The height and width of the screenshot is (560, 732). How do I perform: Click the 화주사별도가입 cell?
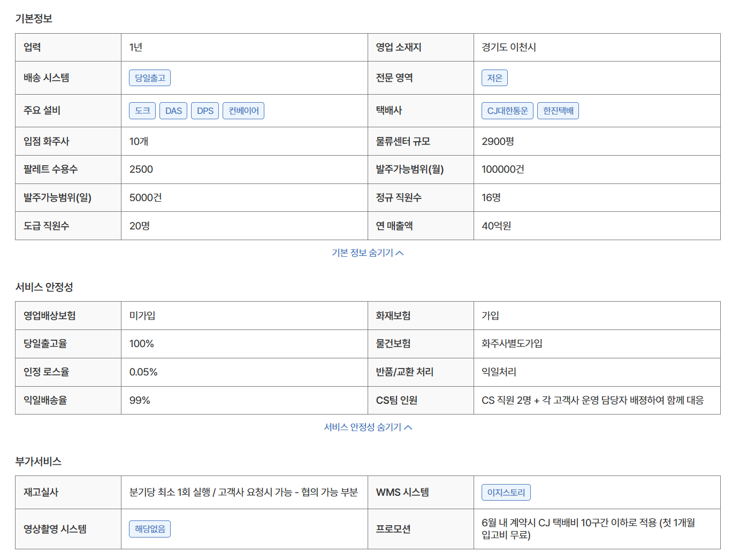[x=512, y=344]
